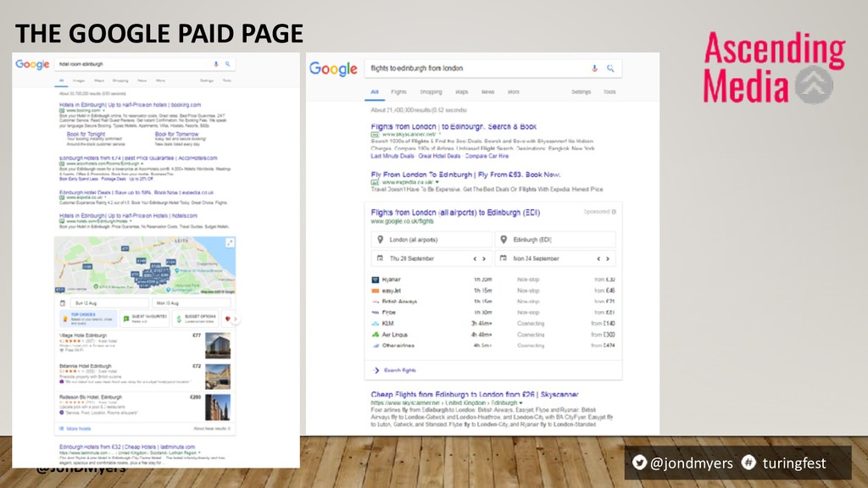The width and height of the screenshot is (868, 488).
Task: Click the magnifier search icon in the flights search box
Action: [610, 69]
